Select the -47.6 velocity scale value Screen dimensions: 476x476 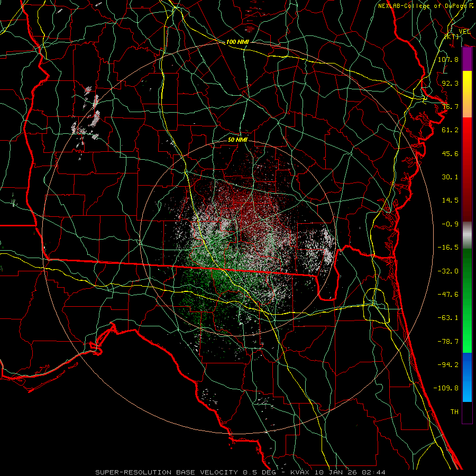pyautogui.click(x=448, y=295)
